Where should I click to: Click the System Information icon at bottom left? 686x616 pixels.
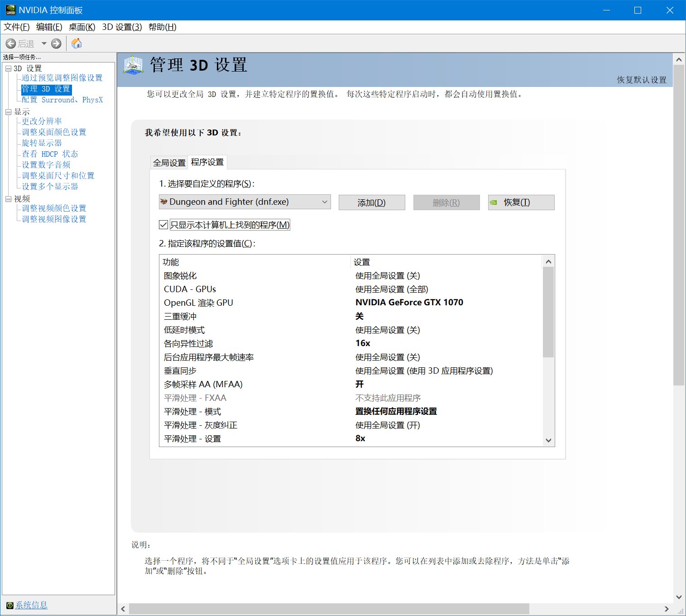[x=10, y=606]
